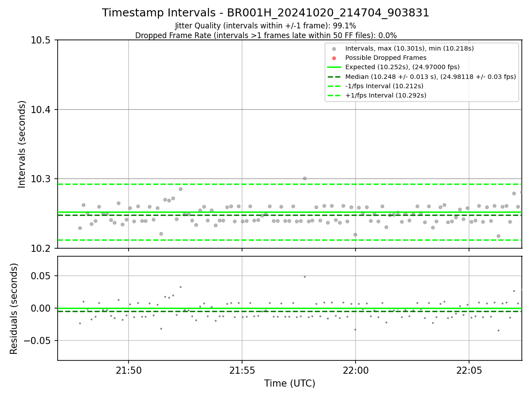The height and width of the screenshot is (399, 532).
Task: Click legend entry Possible Dropped Frames
Action: (x=386, y=58)
